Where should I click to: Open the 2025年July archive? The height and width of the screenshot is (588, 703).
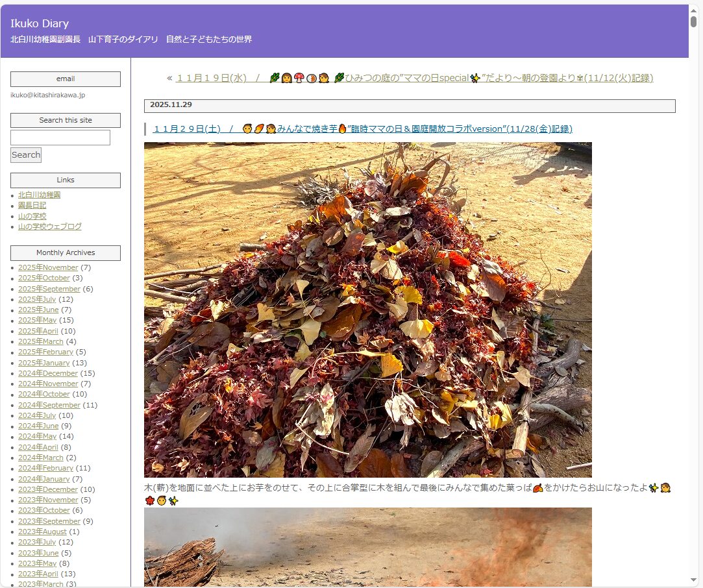[37, 299]
